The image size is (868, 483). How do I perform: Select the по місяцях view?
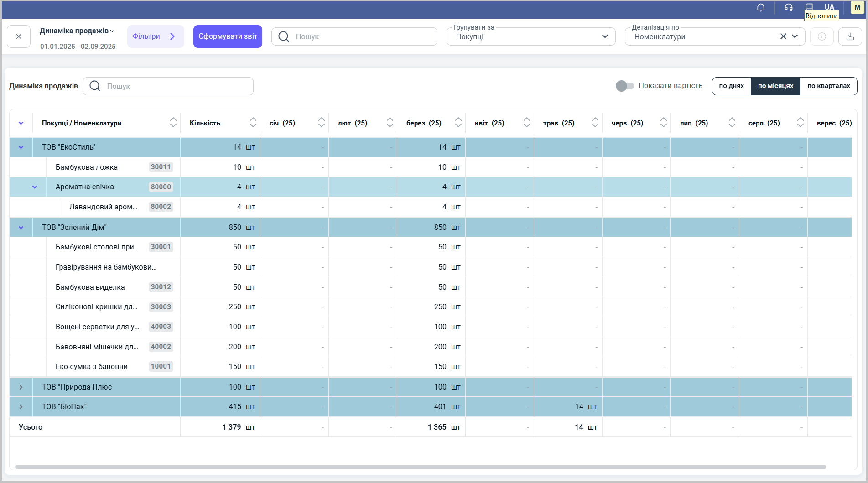coord(775,86)
